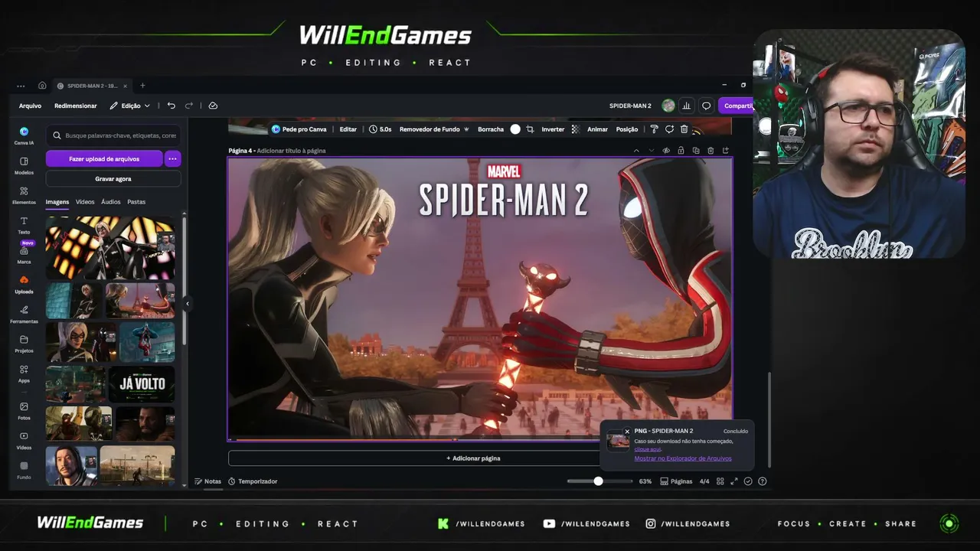The height and width of the screenshot is (551, 980).
Task: Move page 4 down with the chevron
Action: (652, 151)
